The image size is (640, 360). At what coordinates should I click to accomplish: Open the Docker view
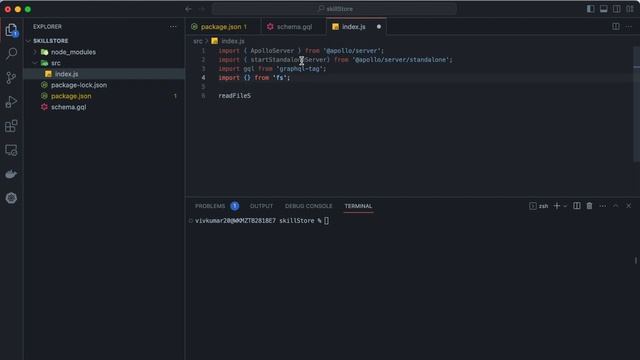pyautogui.click(x=11, y=174)
